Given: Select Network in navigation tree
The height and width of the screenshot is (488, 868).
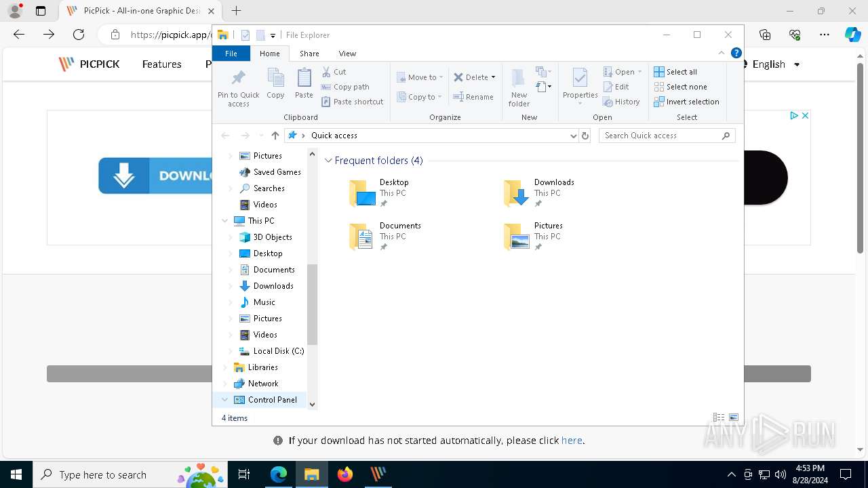Looking at the screenshot, I should click(x=263, y=384).
